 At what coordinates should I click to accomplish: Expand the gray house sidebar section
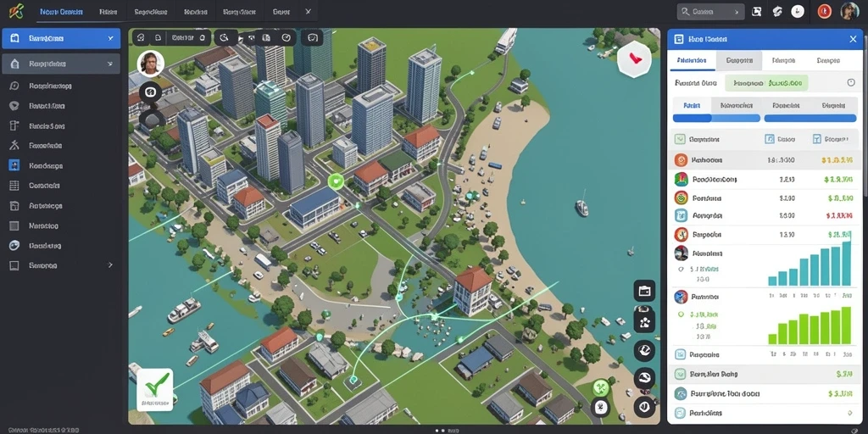[x=61, y=64]
